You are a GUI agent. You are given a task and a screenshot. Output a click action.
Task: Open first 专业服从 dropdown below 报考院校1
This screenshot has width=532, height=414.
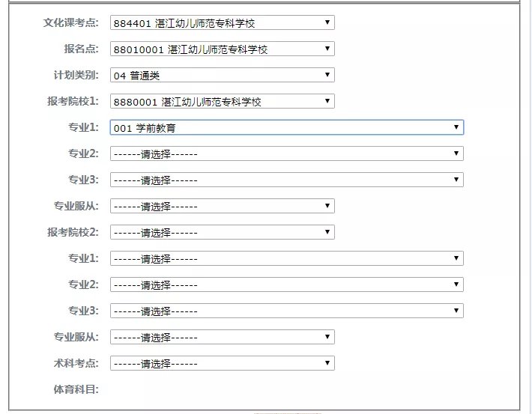[x=222, y=206]
